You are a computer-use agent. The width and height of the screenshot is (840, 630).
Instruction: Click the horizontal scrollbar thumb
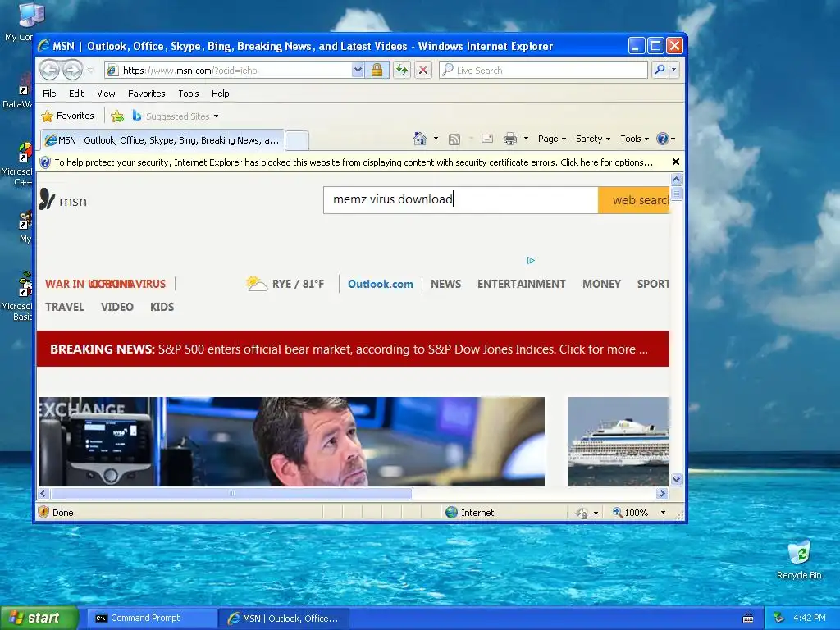(232, 493)
